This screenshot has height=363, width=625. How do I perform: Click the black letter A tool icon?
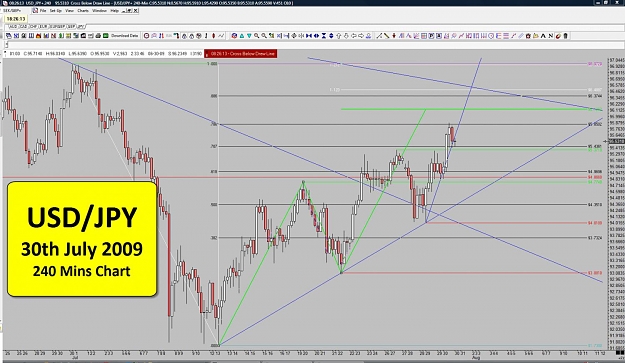[543, 36]
